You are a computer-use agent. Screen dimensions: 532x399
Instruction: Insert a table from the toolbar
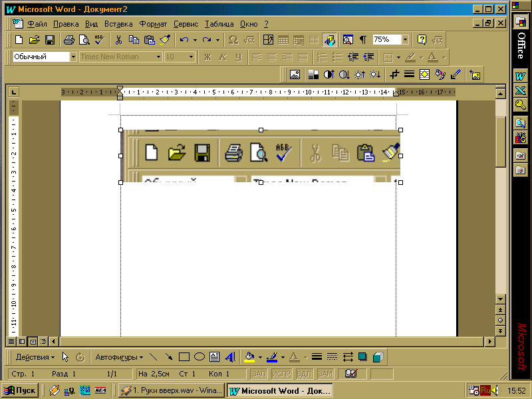pos(283,40)
